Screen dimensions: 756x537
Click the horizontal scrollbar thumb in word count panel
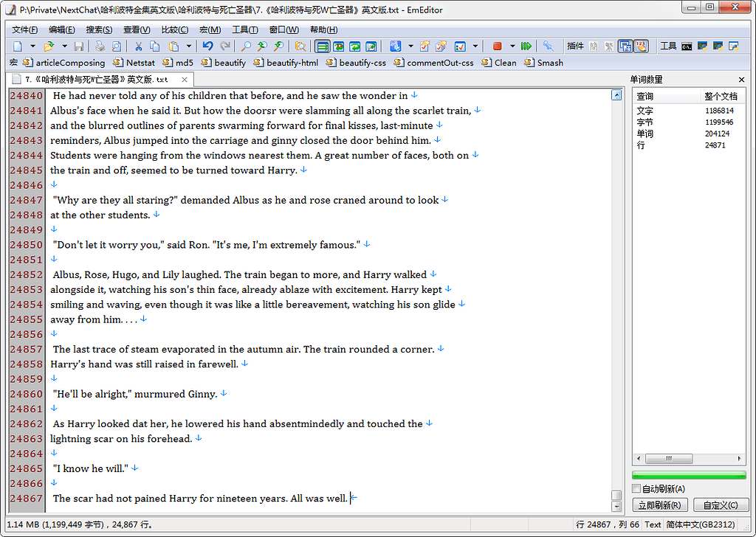(x=669, y=459)
